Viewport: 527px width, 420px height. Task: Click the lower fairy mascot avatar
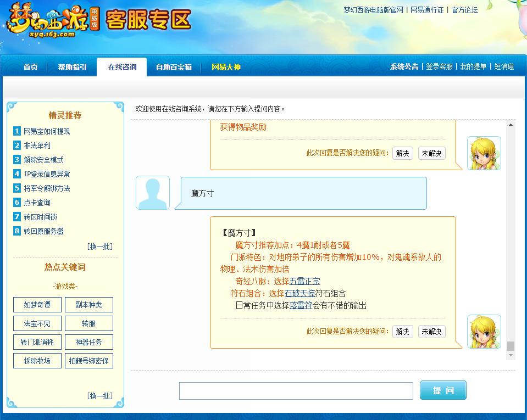pos(484,332)
